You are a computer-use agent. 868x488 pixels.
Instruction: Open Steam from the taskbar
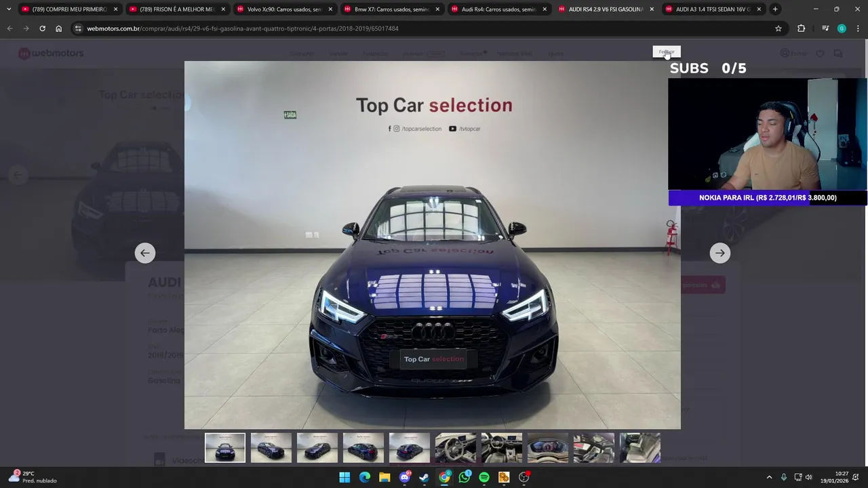click(425, 477)
